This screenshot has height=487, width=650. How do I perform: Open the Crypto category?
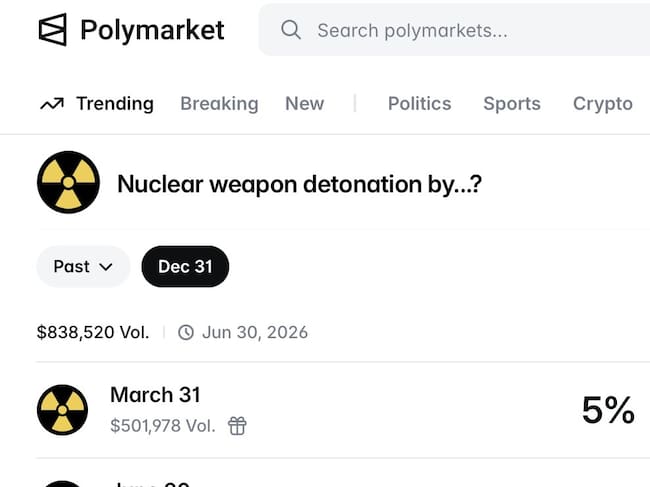pos(603,104)
